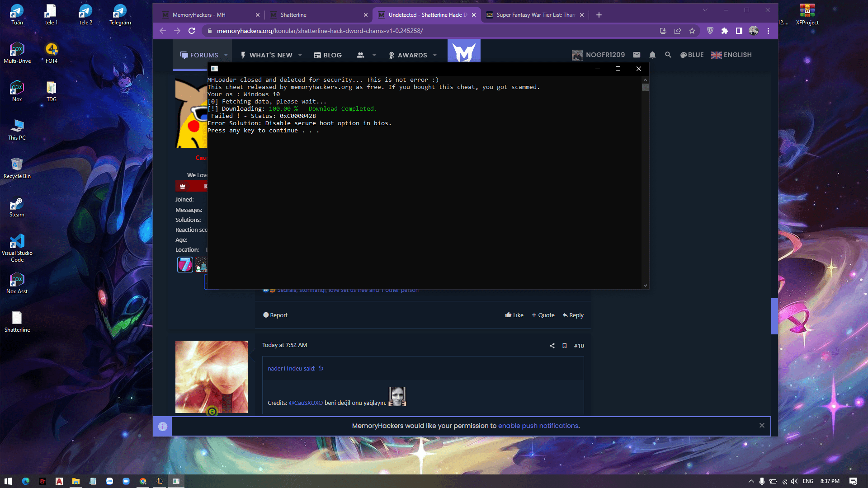This screenshot has width=868, height=488.
Task: Report the forum post
Action: click(275, 315)
